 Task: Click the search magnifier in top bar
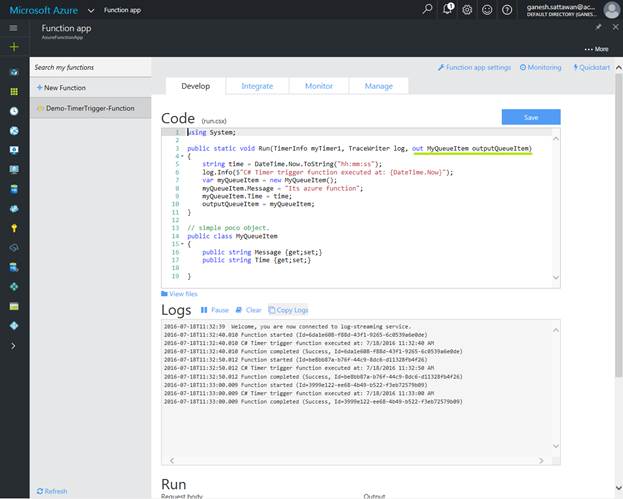[428, 9]
